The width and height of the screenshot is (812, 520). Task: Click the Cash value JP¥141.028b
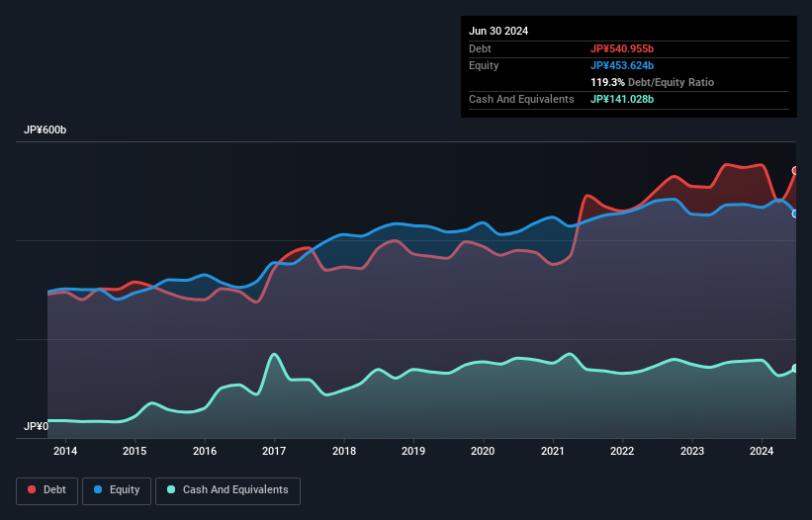pyautogui.click(x=622, y=99)
